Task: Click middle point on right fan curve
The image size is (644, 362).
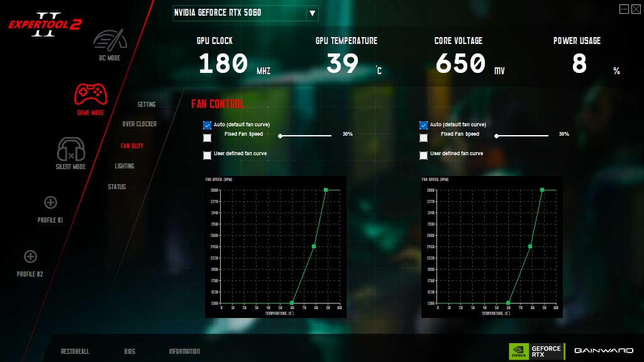Action: point(530,246)
